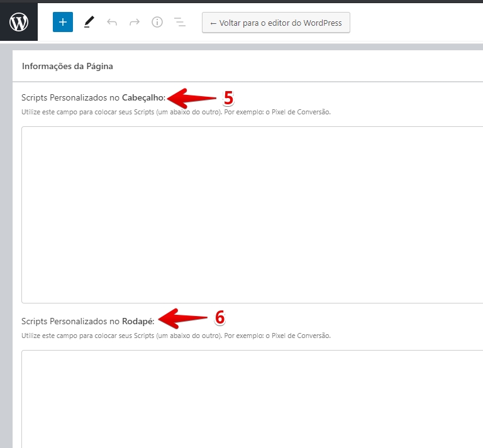Click the gray left margin strip
The height and width of the screenshot is (448, 483).
pos(6,251)
